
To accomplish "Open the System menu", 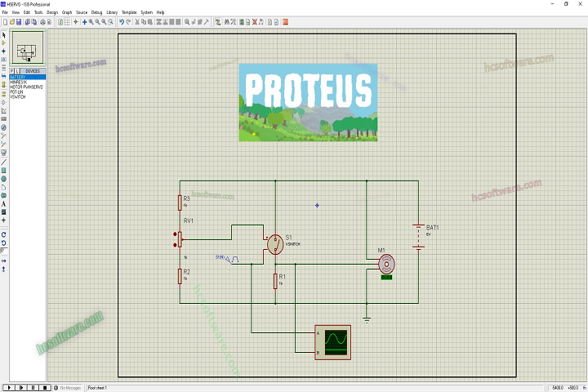I will (147, 12).
